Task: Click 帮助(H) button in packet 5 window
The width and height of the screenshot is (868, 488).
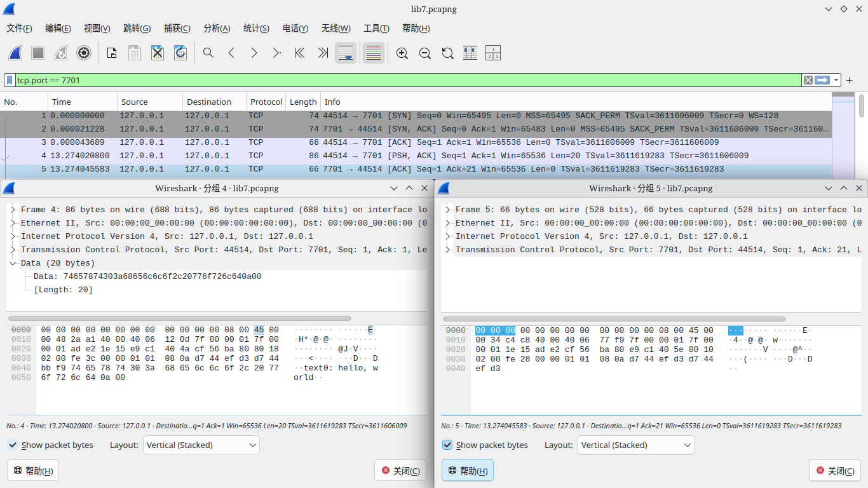Action: click(468, 471)
